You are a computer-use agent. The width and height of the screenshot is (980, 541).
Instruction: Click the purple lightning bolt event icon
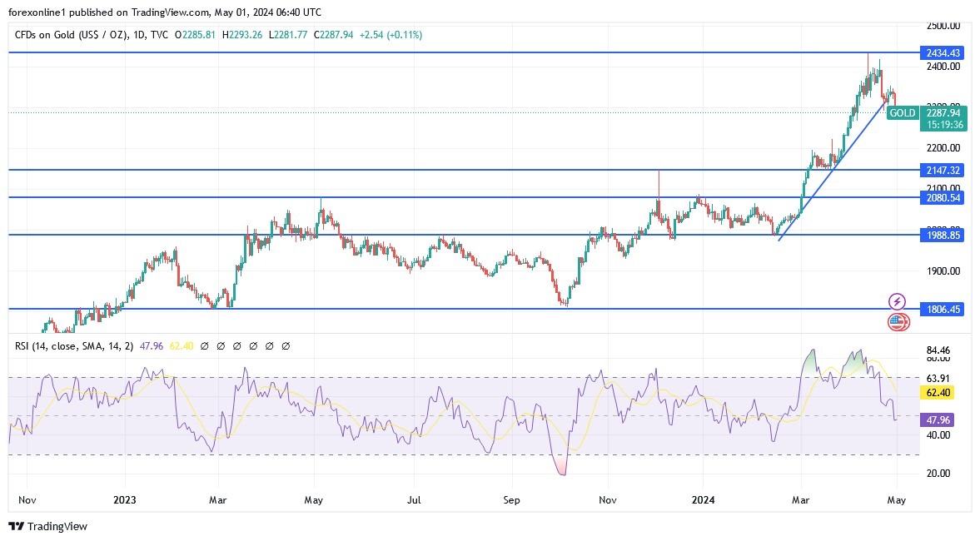click(x=898, y=300)
